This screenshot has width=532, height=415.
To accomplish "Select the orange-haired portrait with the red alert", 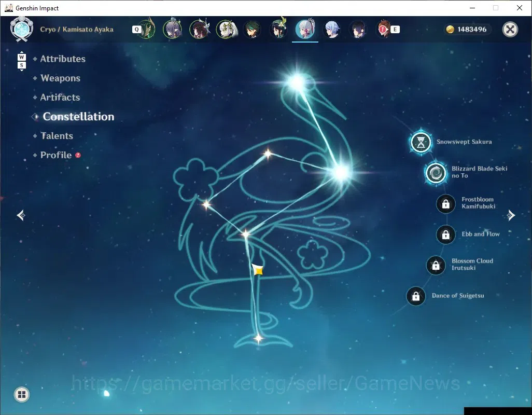I will coord(383,29).
